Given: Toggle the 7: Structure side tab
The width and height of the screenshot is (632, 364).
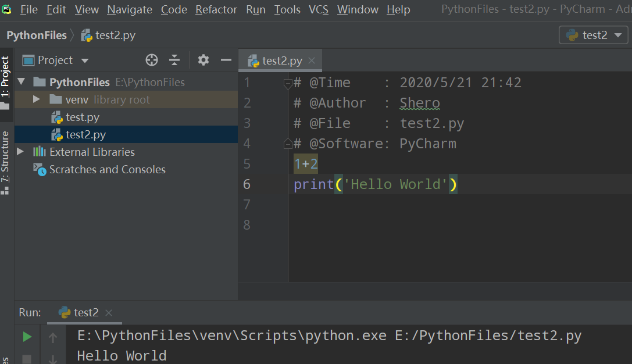Looking at the screenshot, I should [5, 163].
